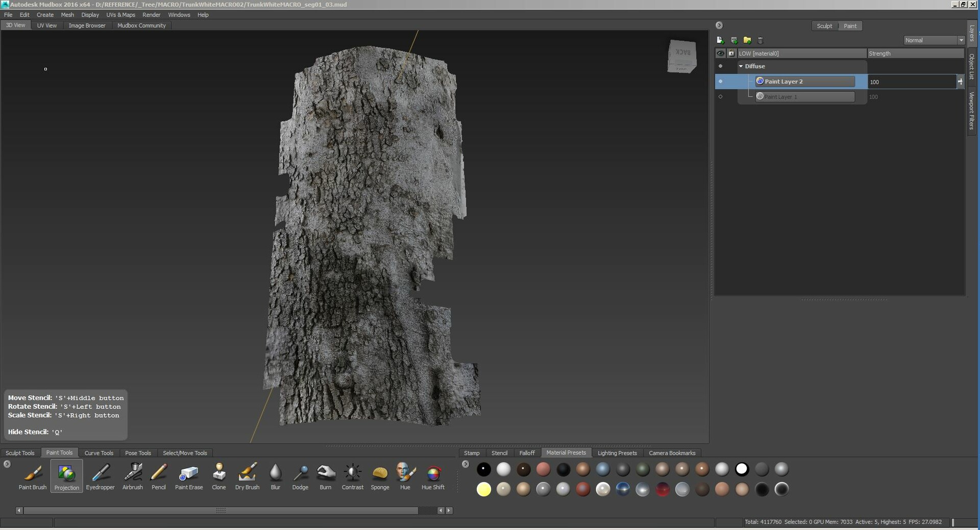Select the Clone tool
The width and height of the screenshot is (980, 530).
(218, 476)
